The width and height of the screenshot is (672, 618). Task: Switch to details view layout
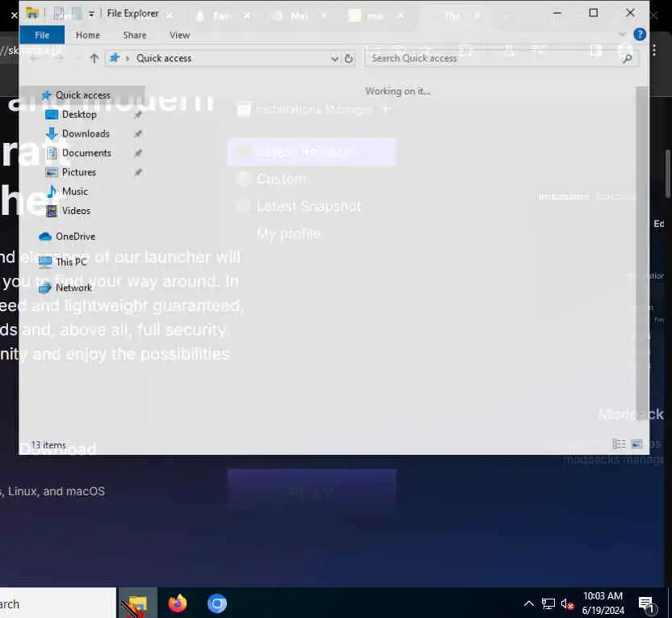[619, 444]
